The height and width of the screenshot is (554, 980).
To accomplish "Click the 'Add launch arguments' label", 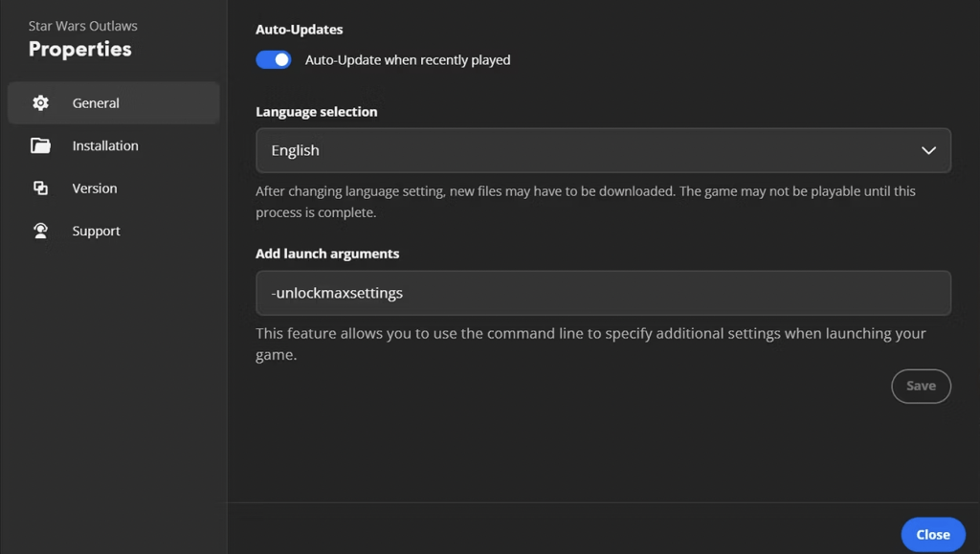I will coord(327,254).
